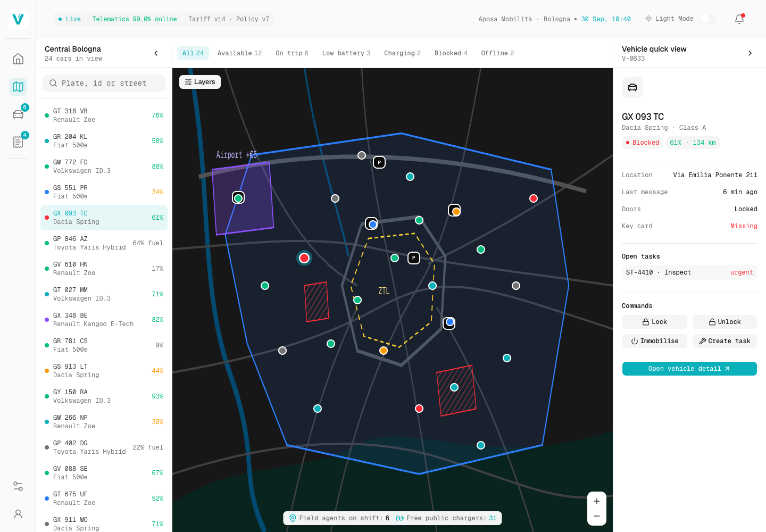Image resolution: width=766 pixels, height=532 pixels.
Task: Open the Layers map control
Action: 200,82
